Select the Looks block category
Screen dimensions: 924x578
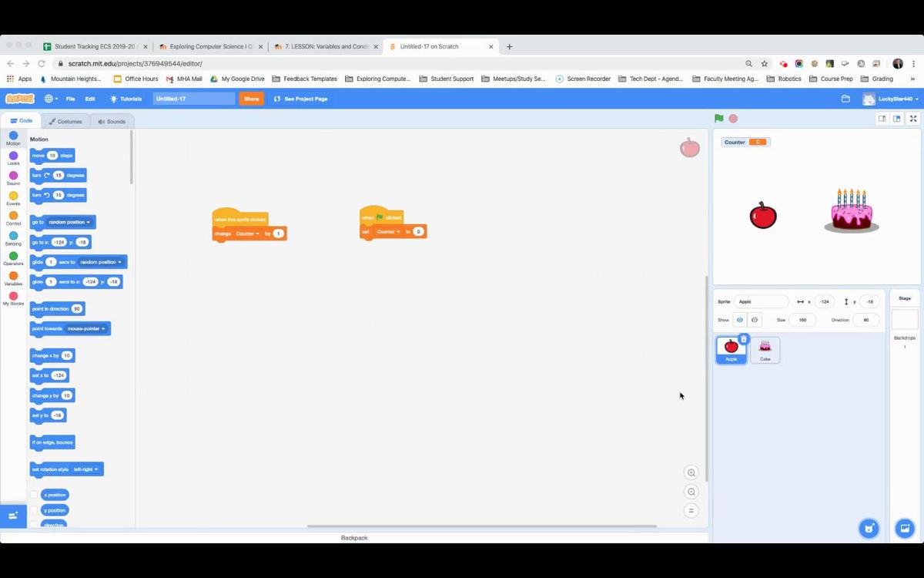click(13, 159)
